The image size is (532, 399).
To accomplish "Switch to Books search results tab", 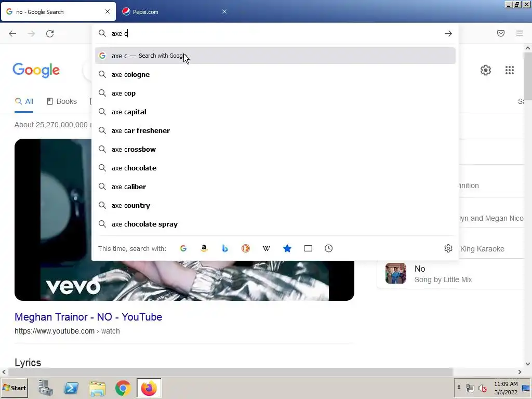I will point(62,101).
